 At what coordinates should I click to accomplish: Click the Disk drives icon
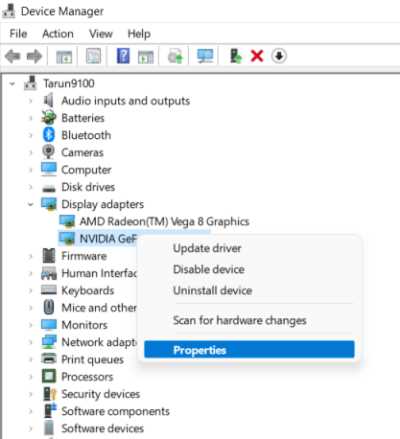tap(49, 188)
